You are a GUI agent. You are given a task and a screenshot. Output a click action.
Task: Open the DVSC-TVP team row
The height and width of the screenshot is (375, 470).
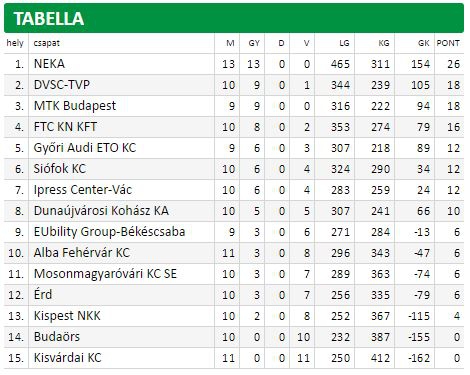(234, 85)
